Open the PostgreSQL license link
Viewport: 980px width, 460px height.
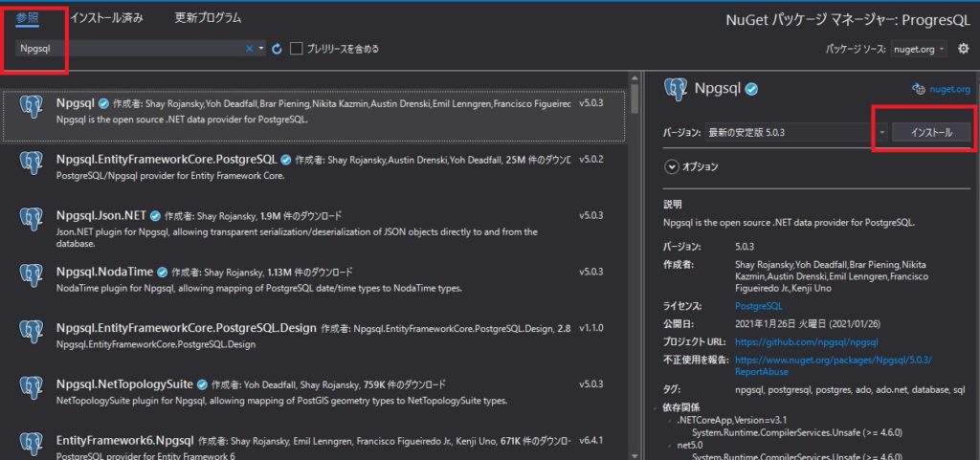[758, 306]
